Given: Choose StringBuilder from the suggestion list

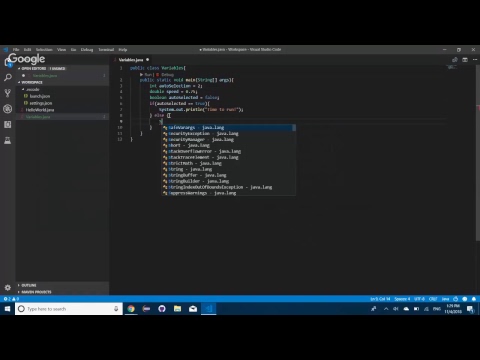Looking at the screenshot, I should pyautogui.click(x=229, y=181).
